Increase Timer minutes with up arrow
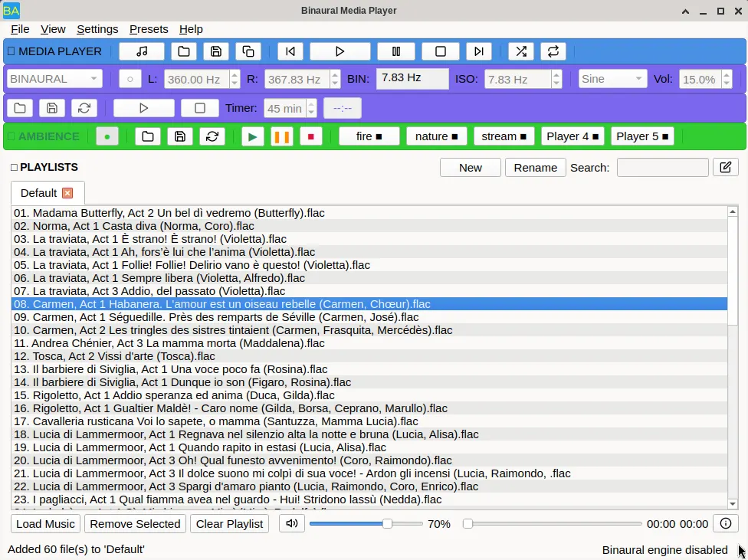 tap(311, 104)
